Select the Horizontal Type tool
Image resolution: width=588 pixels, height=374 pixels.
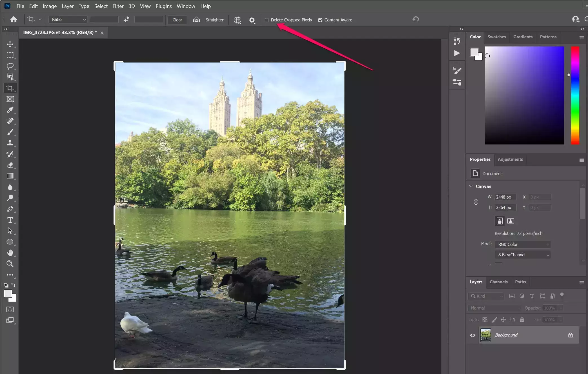10,220
